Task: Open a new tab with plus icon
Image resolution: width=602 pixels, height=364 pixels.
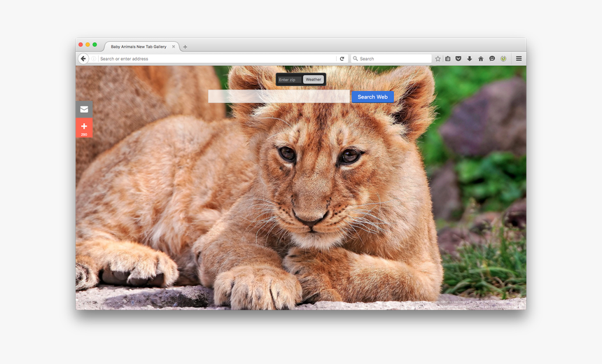Action: 185,47
